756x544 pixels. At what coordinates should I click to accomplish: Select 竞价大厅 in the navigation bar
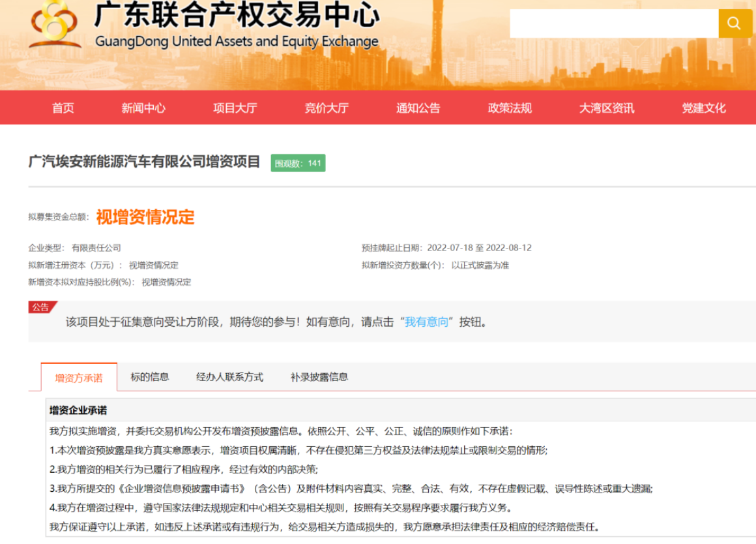327,108
